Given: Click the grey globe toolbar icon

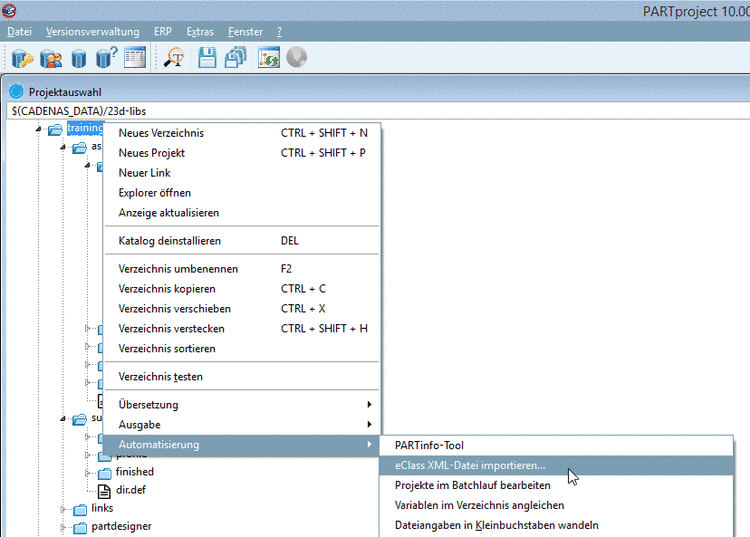Looking at the screenshot, I should coord(297,57).
